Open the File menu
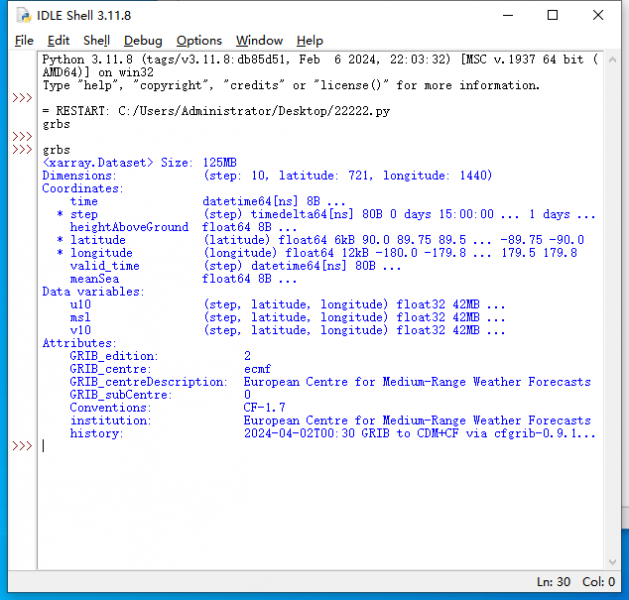This screenshot has width=629, height=600. [24, 40]
